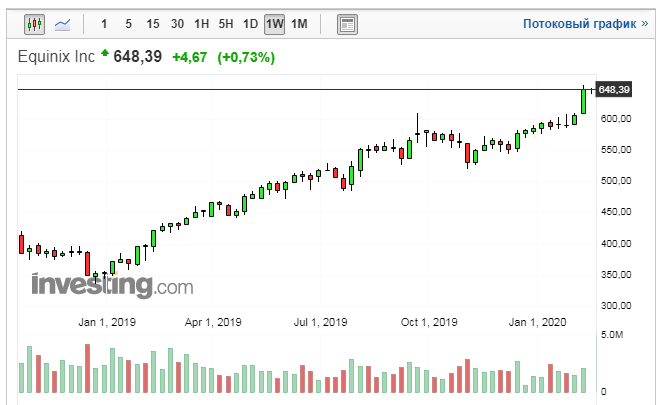Viewport: 662px width, 405px height.
Task: Click the 5.0M volume axis label
Action: (x=612, y=335)
